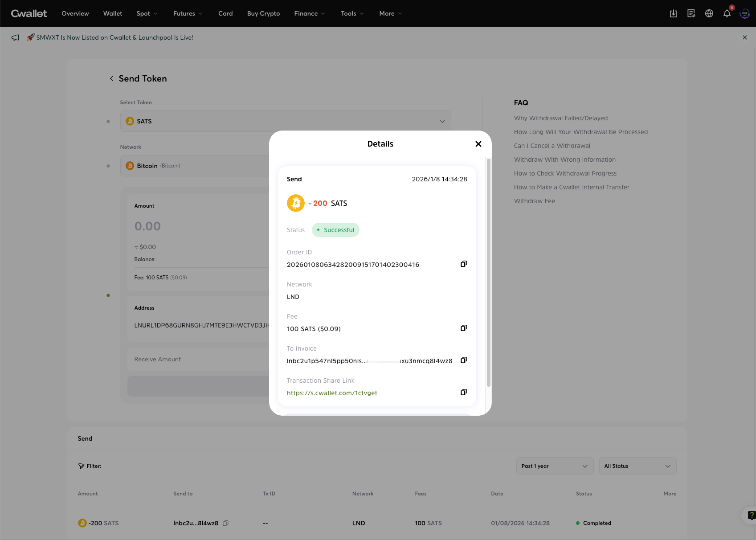The image size is (756, 540).
Task: Click the download app icon
Action: point(673,14)
